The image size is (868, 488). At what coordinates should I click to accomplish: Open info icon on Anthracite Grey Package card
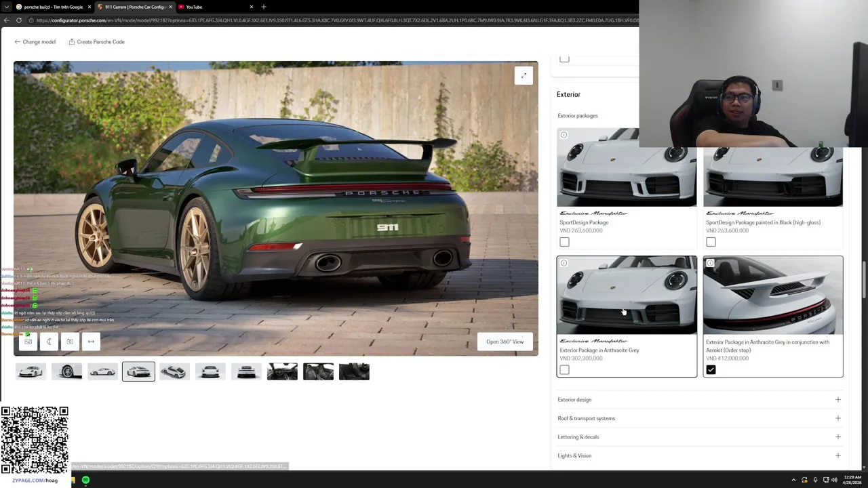[x=564, y=263]
